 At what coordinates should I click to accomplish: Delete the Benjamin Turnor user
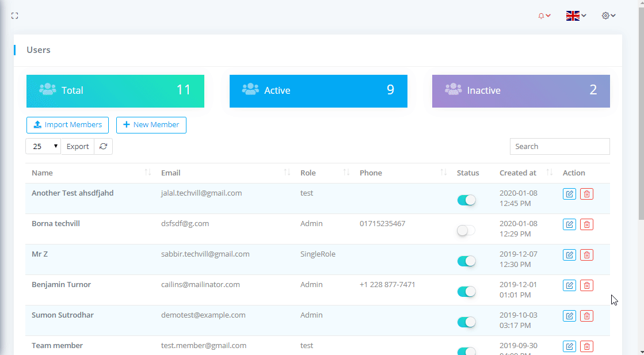coord(586,285)
